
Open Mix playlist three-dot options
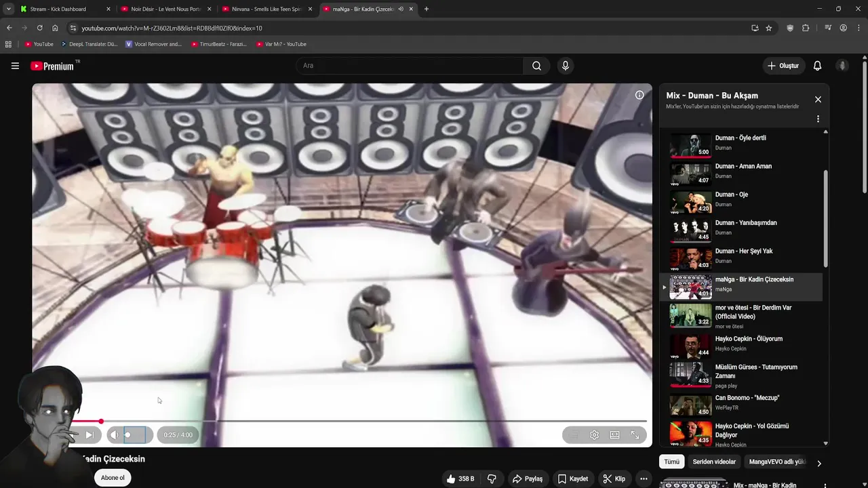[818, 119]
